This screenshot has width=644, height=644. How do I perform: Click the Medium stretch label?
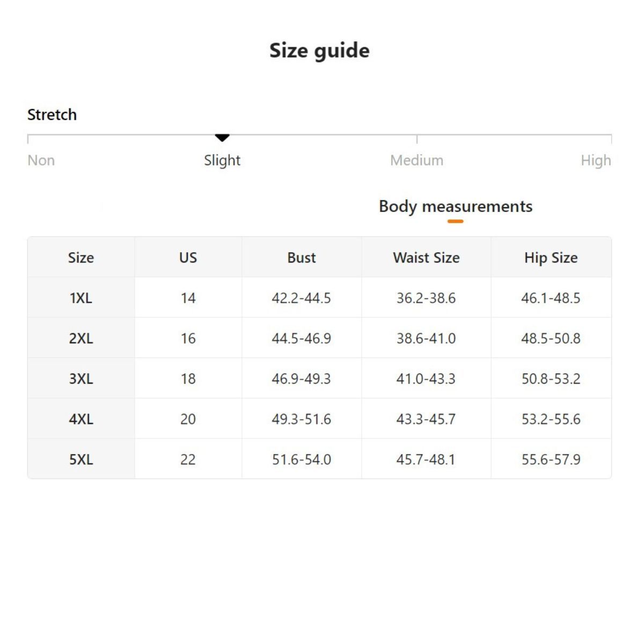[416, 160]
